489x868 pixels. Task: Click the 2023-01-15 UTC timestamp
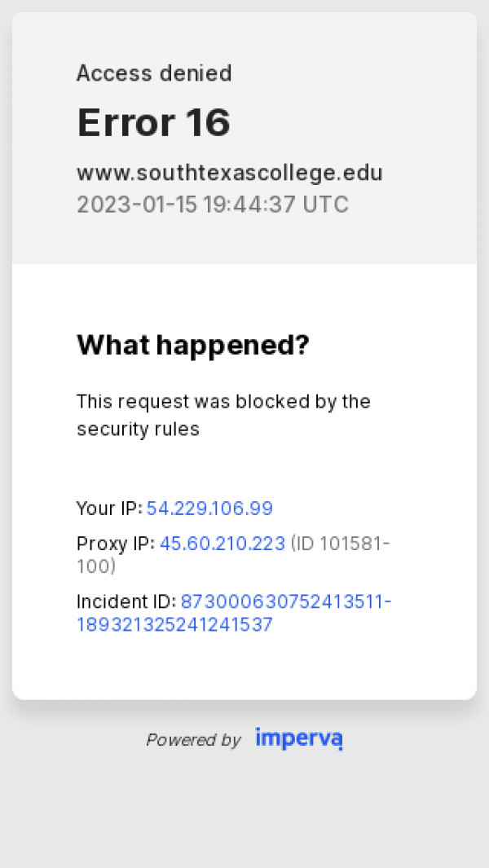pyautogui.click(x=212, y=204)
